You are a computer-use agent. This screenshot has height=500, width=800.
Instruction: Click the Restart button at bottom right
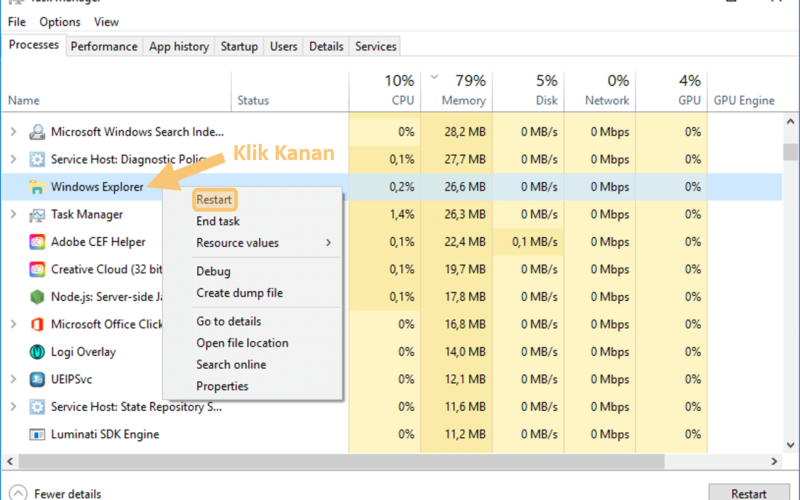point(749,493)
